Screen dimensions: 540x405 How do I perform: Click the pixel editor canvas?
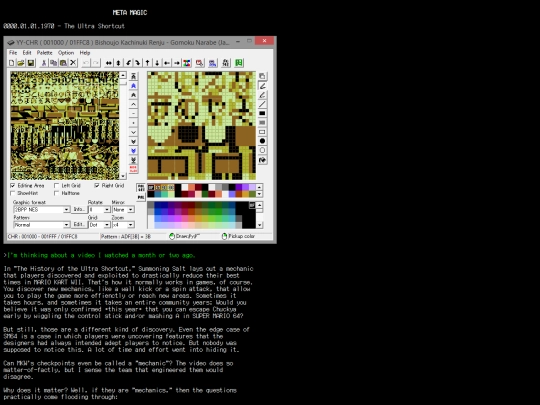pos(201,126)
